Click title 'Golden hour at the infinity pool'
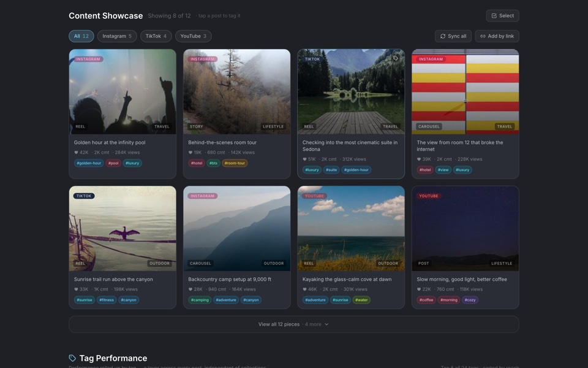The height and width of the screenshot is (368, 588). click(x=110, y=142)
